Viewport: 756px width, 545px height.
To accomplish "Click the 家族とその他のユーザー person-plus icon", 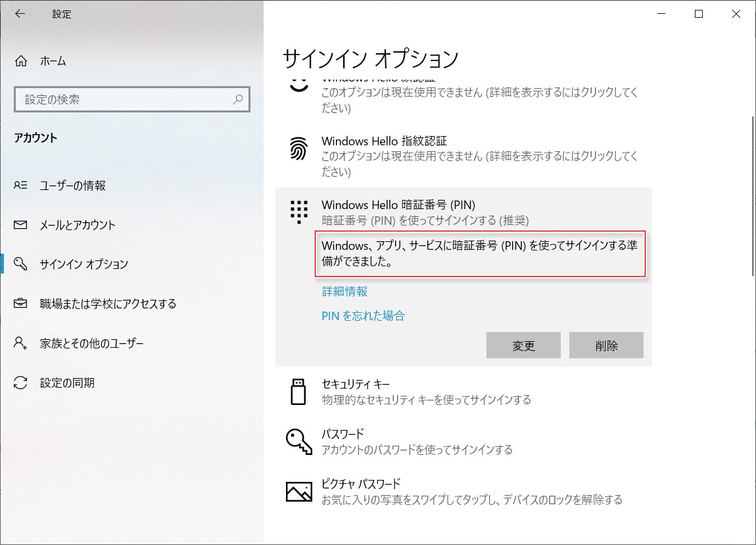I will point(20,343).
